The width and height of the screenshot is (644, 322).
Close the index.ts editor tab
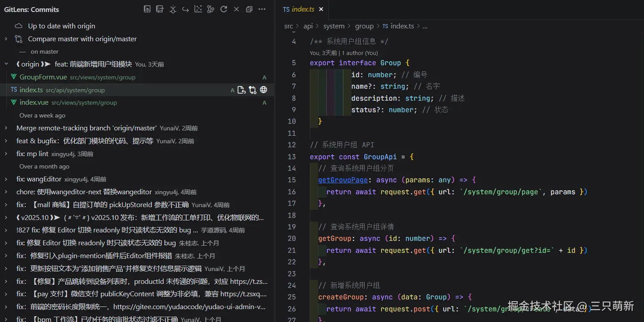click(x=321, y=9)
